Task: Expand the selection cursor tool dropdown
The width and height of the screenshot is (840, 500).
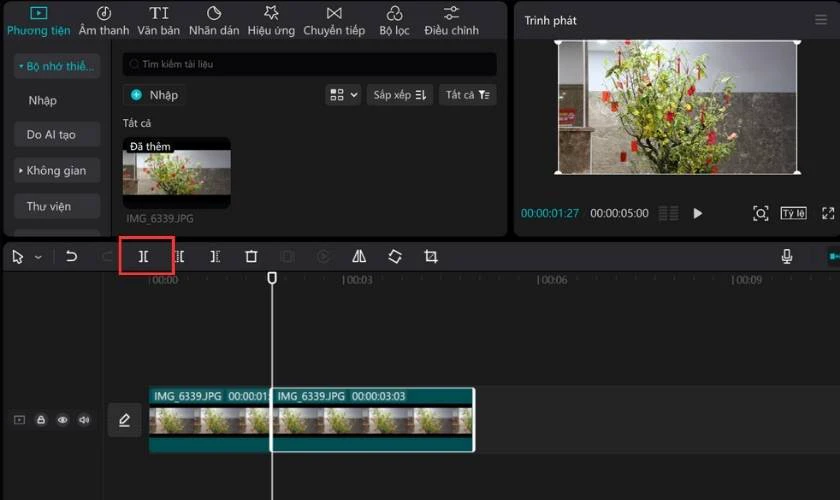Action: pos(38,257)
